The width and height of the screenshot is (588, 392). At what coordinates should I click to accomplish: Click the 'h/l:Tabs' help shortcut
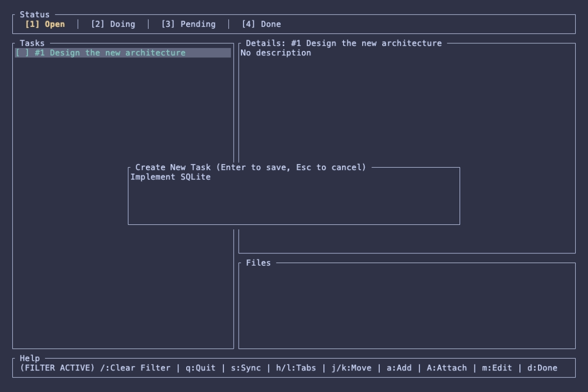[x=296, y=368]
